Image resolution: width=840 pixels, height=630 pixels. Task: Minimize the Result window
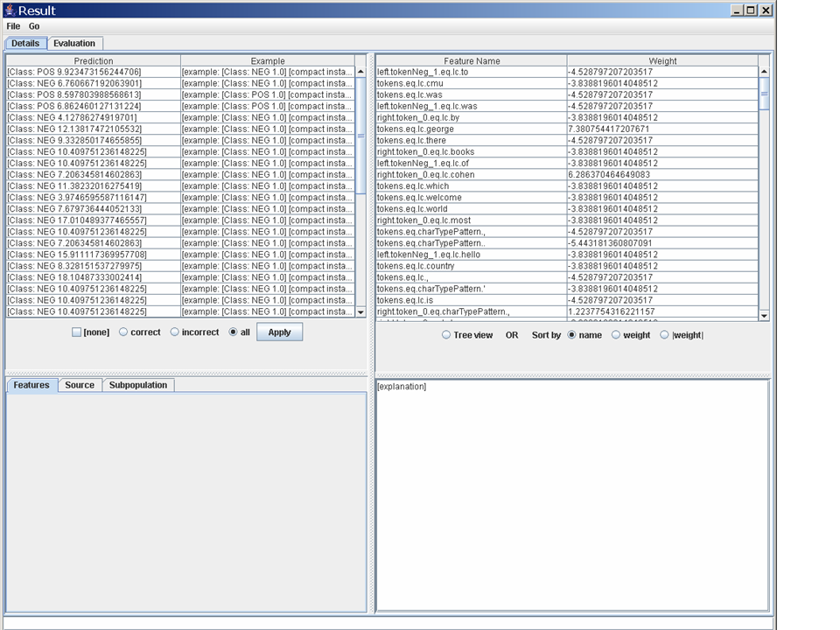(737, 10)
